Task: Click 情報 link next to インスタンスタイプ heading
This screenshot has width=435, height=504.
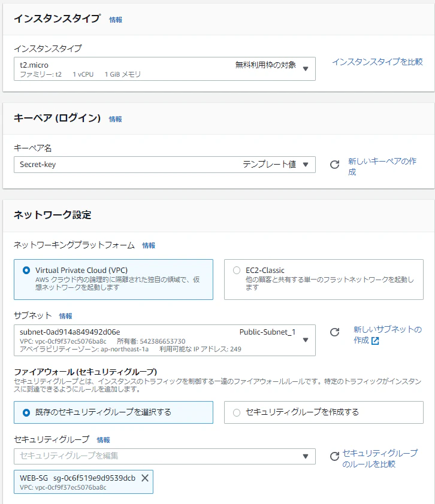Action: (116, 20)
